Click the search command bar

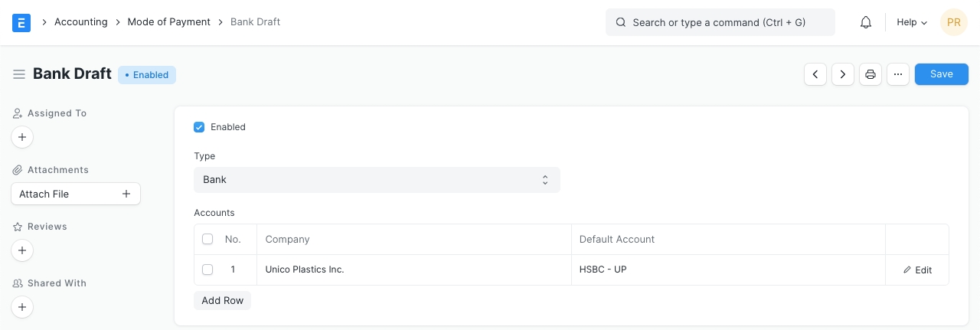pyautogui.click(x=720, y=22)
